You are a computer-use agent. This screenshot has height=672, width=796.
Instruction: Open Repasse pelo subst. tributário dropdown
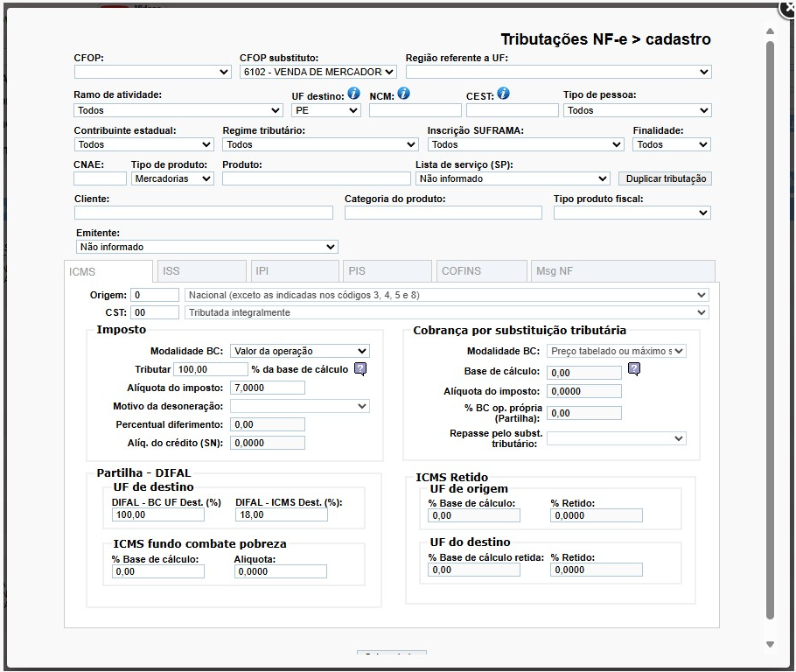617,438
